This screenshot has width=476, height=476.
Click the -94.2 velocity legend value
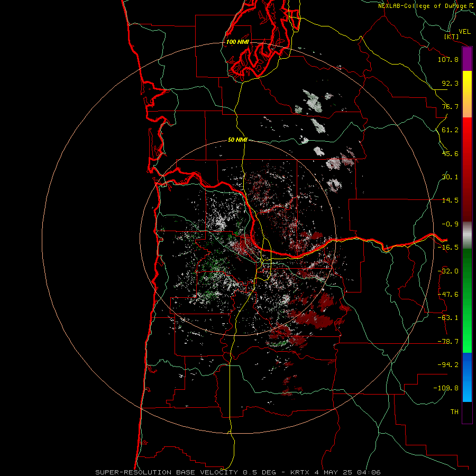[x=448, y=364]
